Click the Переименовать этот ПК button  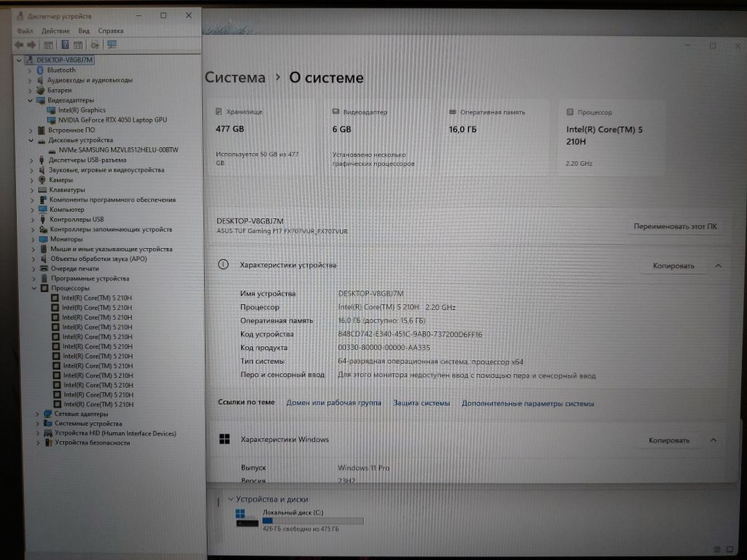[x=675, y=227]
